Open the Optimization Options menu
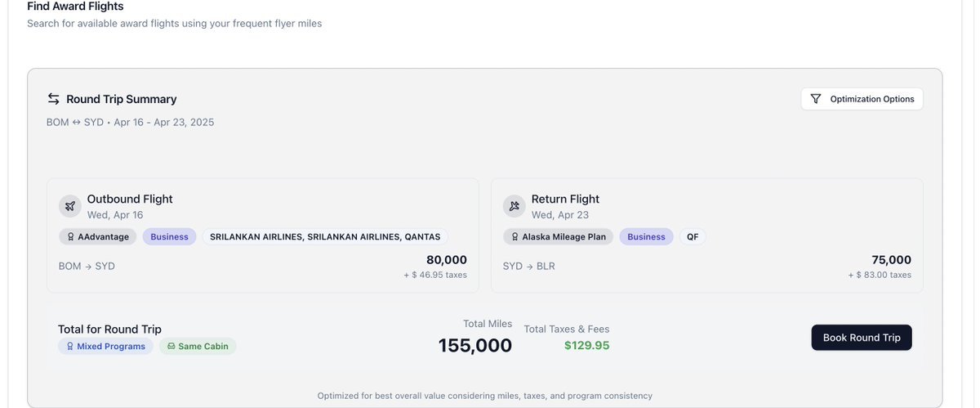980x408 pixels. pos(862,99)
